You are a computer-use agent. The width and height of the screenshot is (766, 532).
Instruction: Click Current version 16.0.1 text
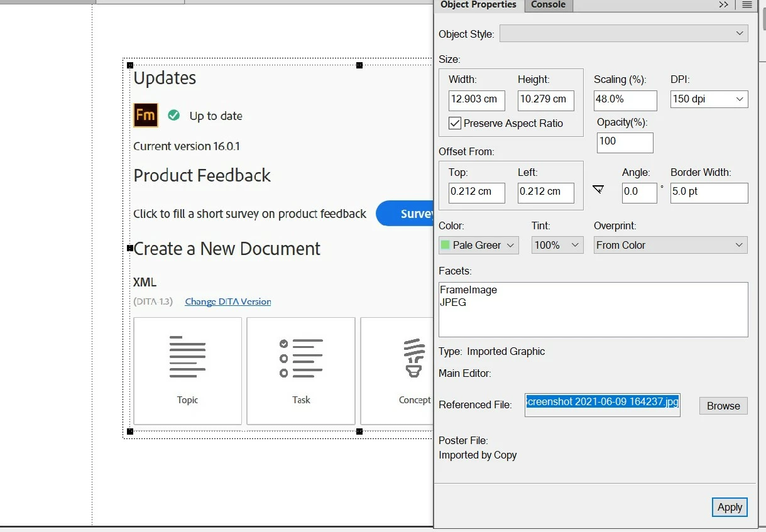(187, 146)
